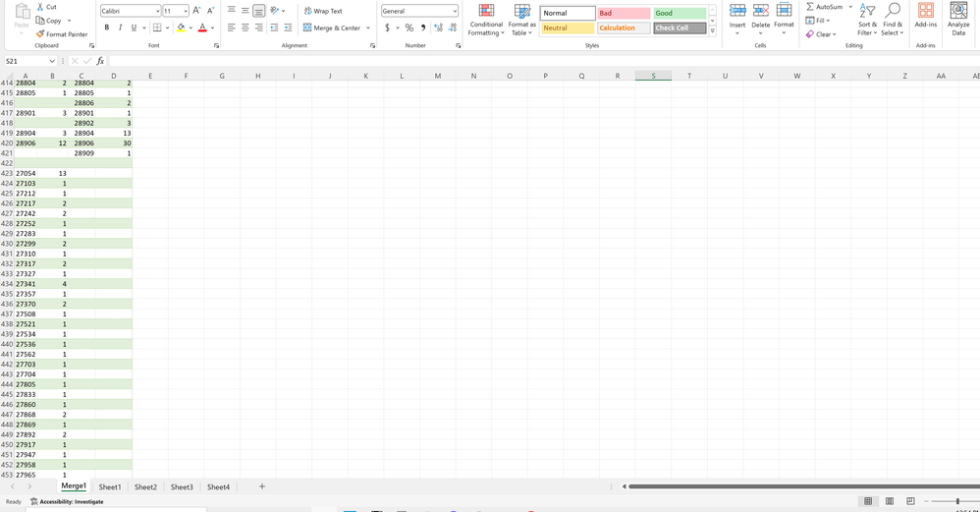Apply the Good cell style
The image size is (980, 512).
pyautogui.click(x=680, y=13)
